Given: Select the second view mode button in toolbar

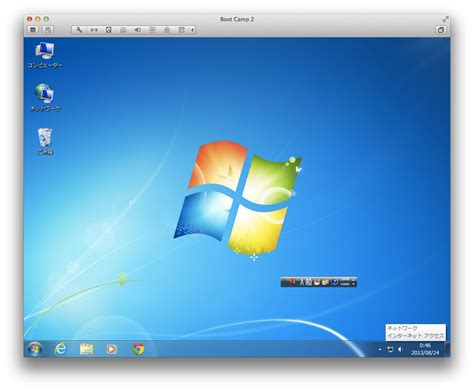Looking at the screenshot, I should click(48, 30).
